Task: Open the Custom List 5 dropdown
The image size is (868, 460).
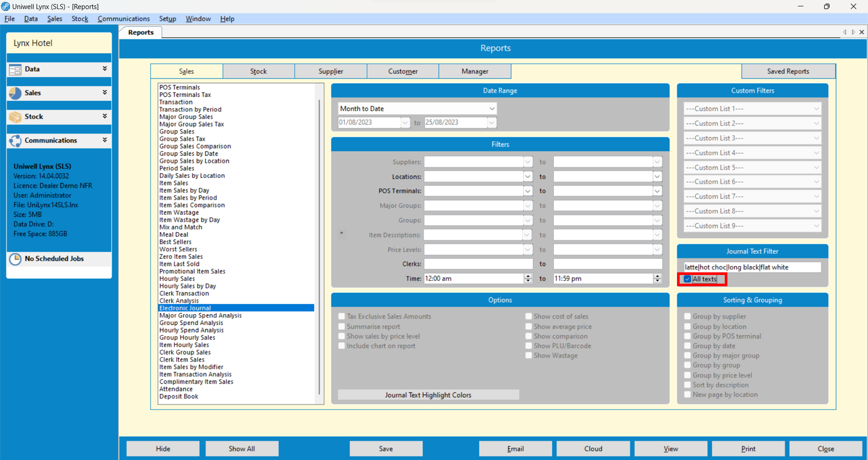Action: click(x=816, y=167)
